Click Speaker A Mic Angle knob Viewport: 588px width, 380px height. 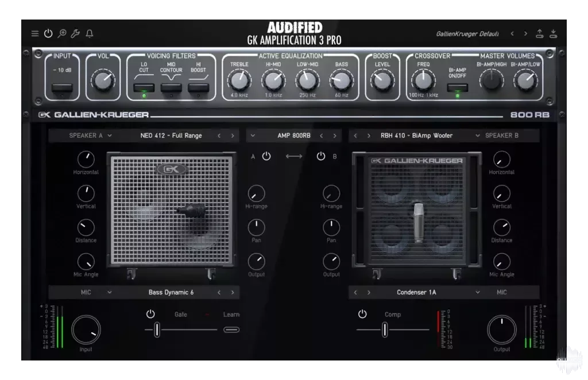pos(86,262)
